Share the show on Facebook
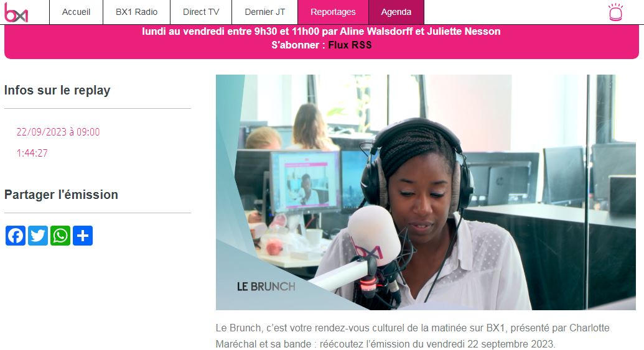Screen dimensions: 644x350 click(16, 236)
